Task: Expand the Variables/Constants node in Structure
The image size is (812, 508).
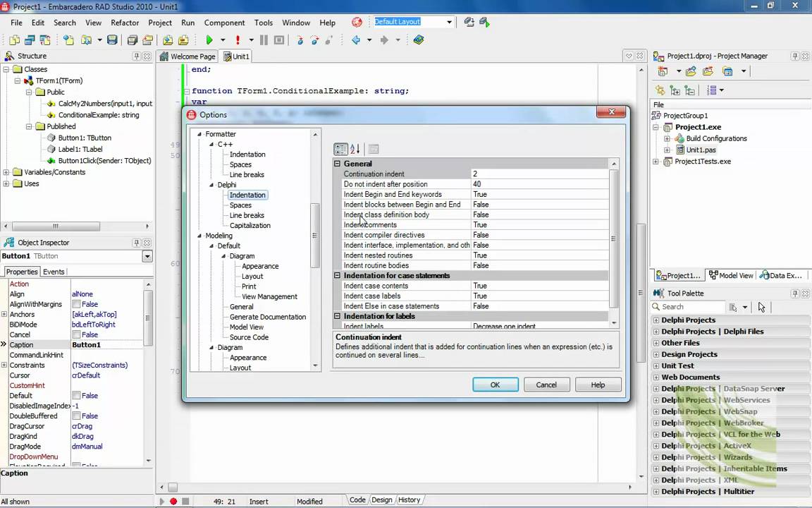Action: click(x=6, y=172)
